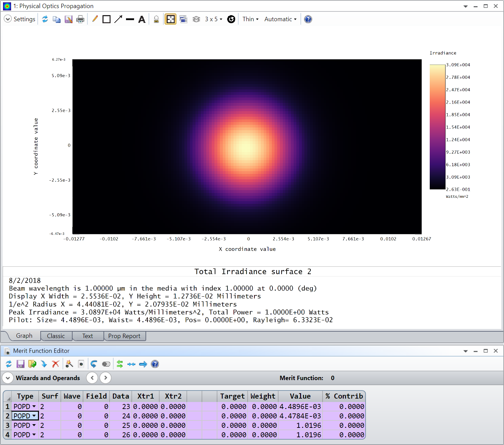504x445 pixels.
Task: Select Data cell with value 26
Action: tap(121, 435)
